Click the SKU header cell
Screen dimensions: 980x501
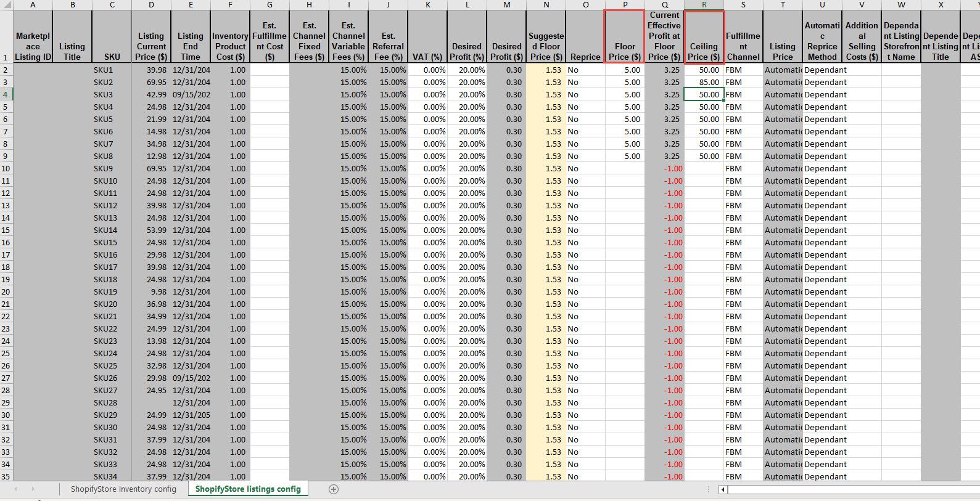[112, 36]
